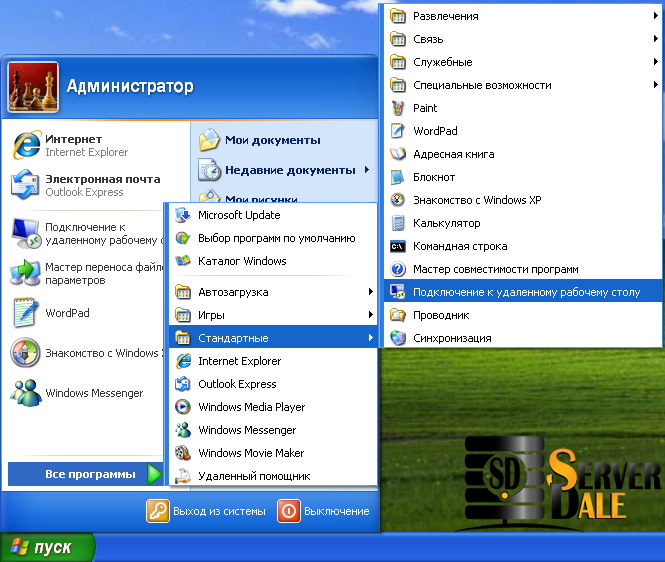Screen dimensions: 665x562
Task: Click Мастер совместимости программ text
Action: click(x=496, y=269)
